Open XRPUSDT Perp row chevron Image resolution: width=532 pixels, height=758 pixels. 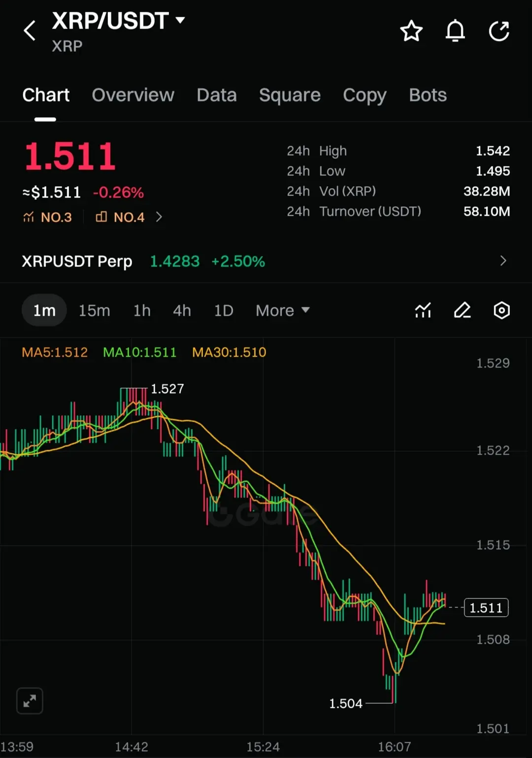click(x=503, y=261)
